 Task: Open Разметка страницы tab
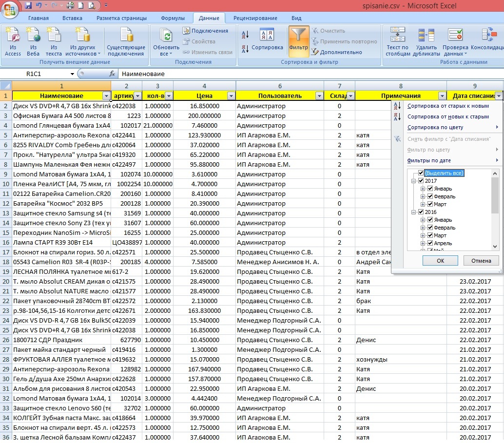pyautogui.click(x=121, y=18)
